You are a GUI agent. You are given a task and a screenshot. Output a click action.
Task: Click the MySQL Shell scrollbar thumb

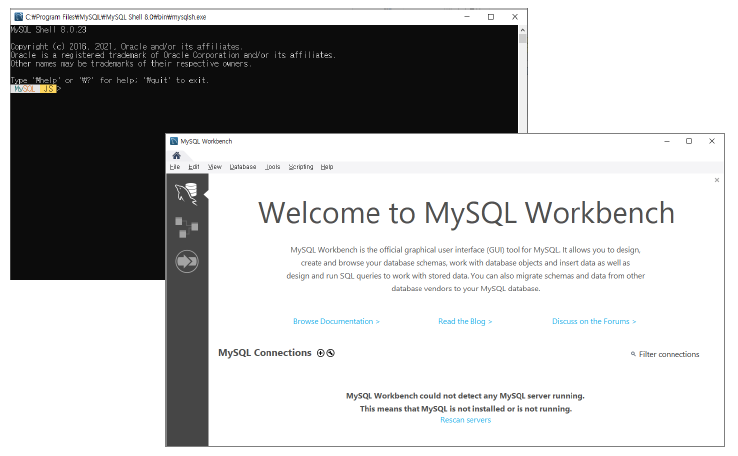(522, 39)
